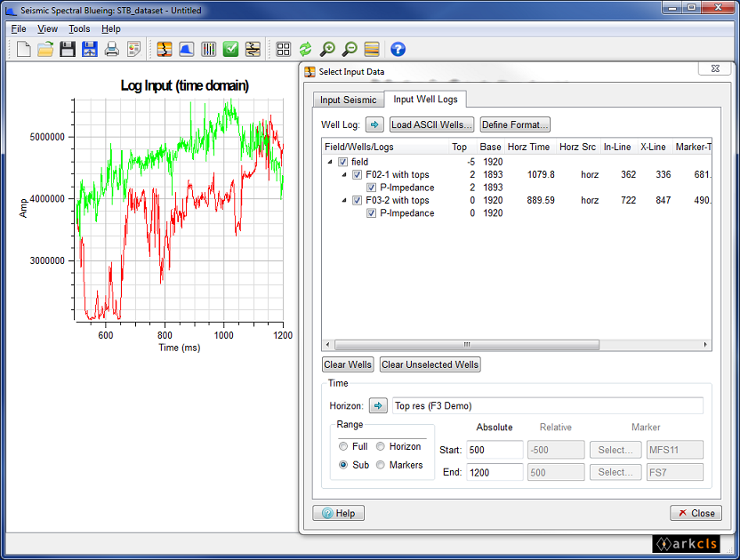The width and height of the screenshot is (740, 560).
Task: Click the Horz Src column header
Action: 578,148
